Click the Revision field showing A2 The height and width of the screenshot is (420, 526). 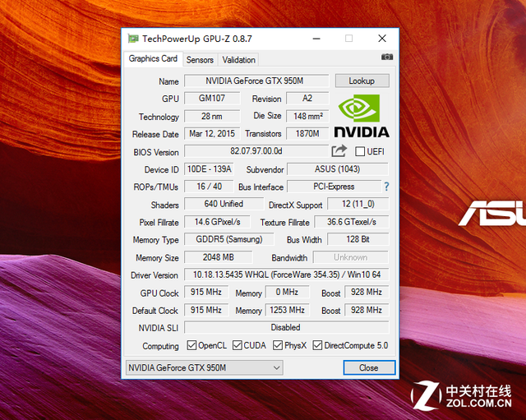[x=307, y=99]
